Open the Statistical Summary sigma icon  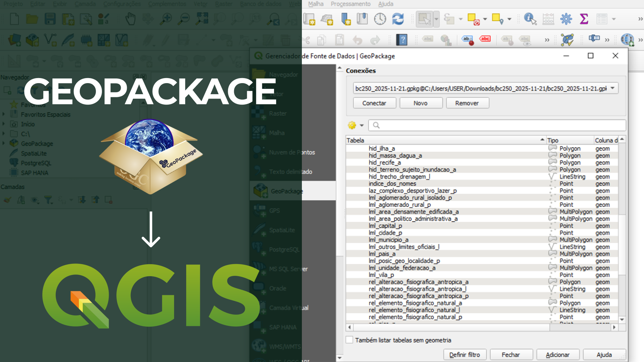coord(584,19)
